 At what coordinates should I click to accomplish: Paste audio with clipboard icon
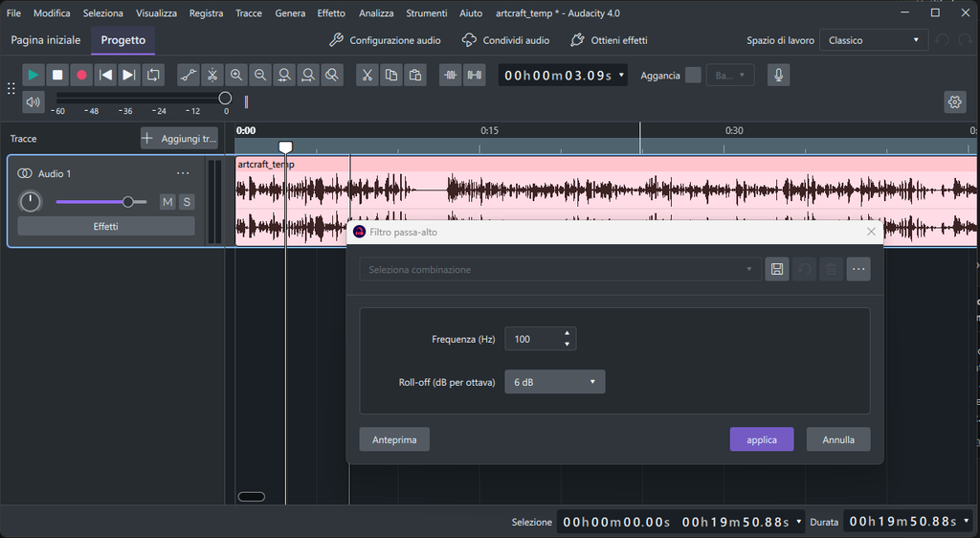[x=415, y=75]
